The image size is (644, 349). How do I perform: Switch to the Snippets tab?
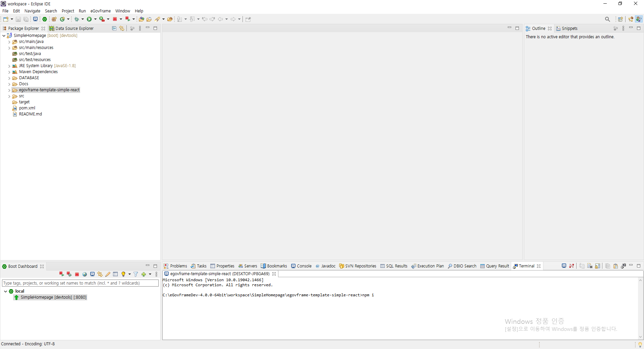point(567,29)
